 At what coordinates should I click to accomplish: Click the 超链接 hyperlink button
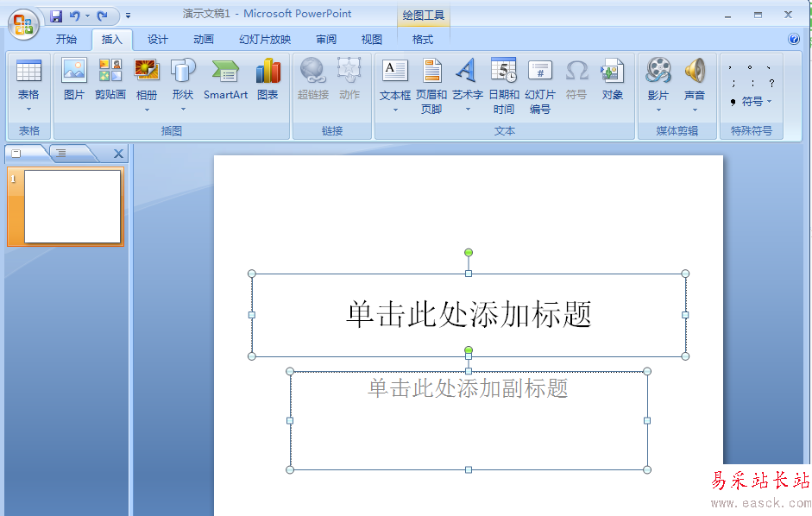point(313,79)
